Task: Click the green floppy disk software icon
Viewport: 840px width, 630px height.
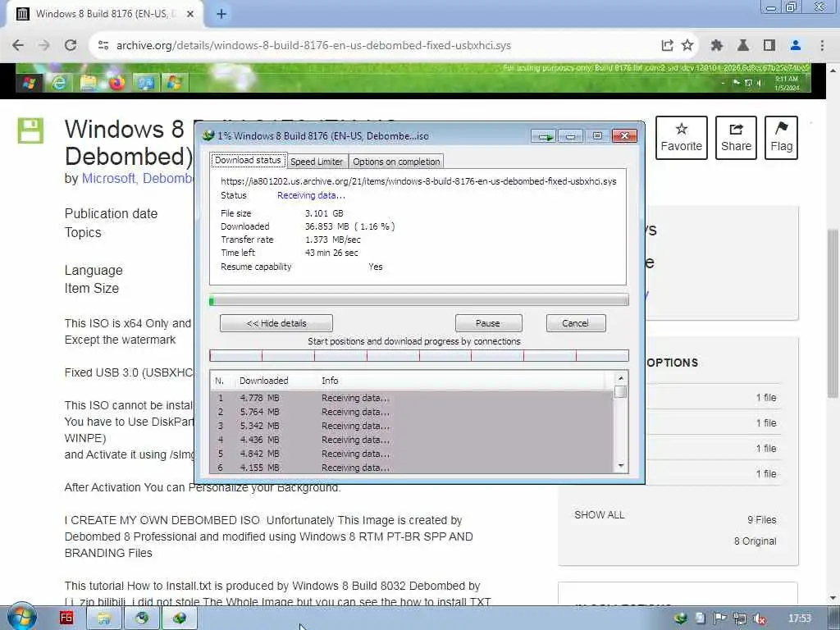Action: 30,130
